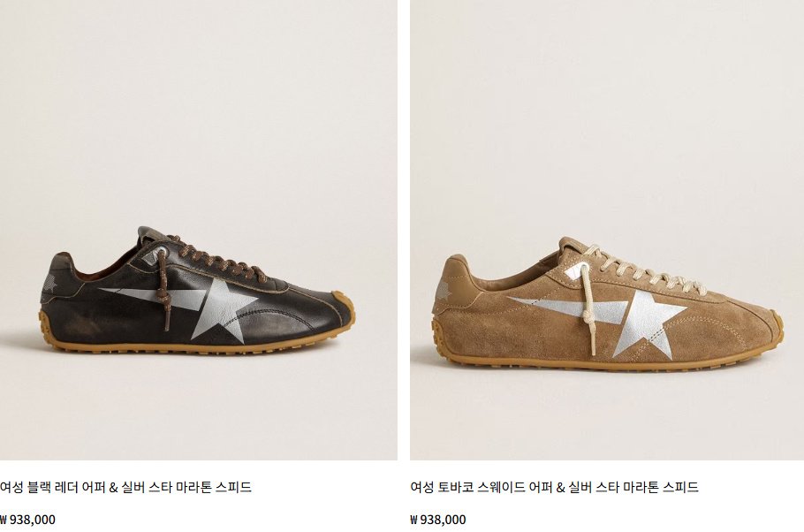Click the tongue of the tobacco suede shoe
The width and height of the screenshot is (804, 532).
click(569, 247)
